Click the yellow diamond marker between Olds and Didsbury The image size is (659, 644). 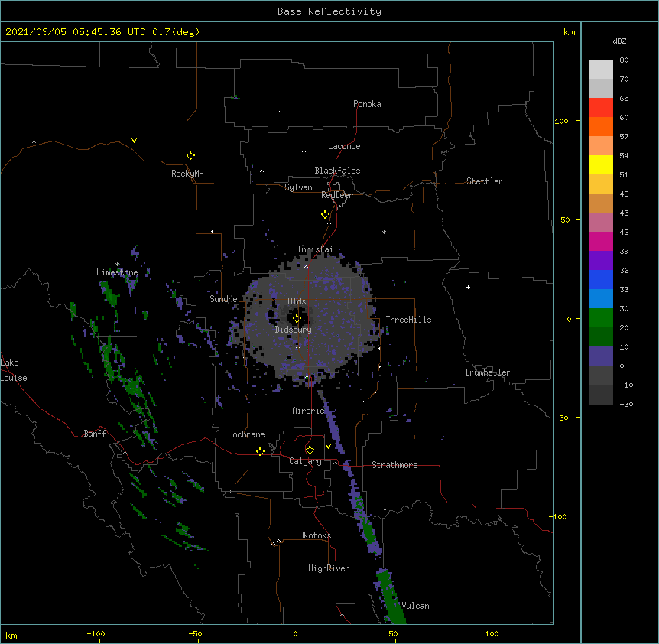click(297, 319)
